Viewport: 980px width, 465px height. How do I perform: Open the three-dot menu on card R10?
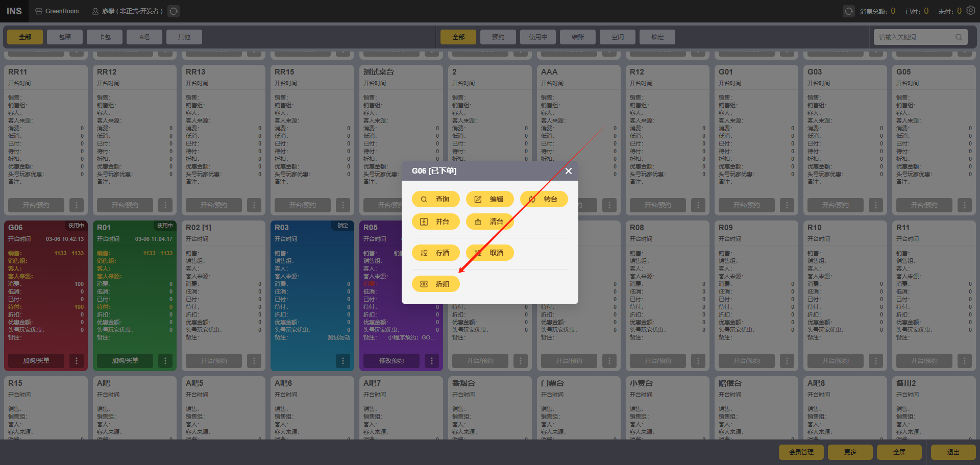(x=876, y=361)
